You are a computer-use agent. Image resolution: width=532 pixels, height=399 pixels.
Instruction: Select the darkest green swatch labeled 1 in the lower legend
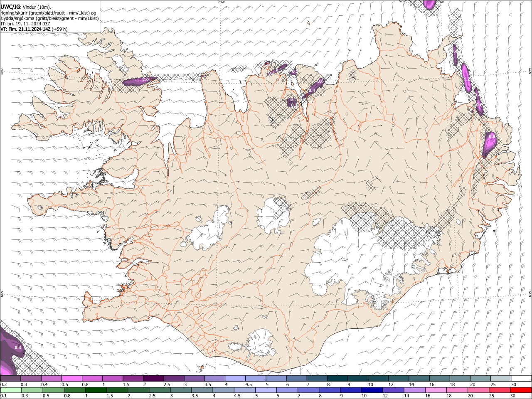click(x=96, y=390)
